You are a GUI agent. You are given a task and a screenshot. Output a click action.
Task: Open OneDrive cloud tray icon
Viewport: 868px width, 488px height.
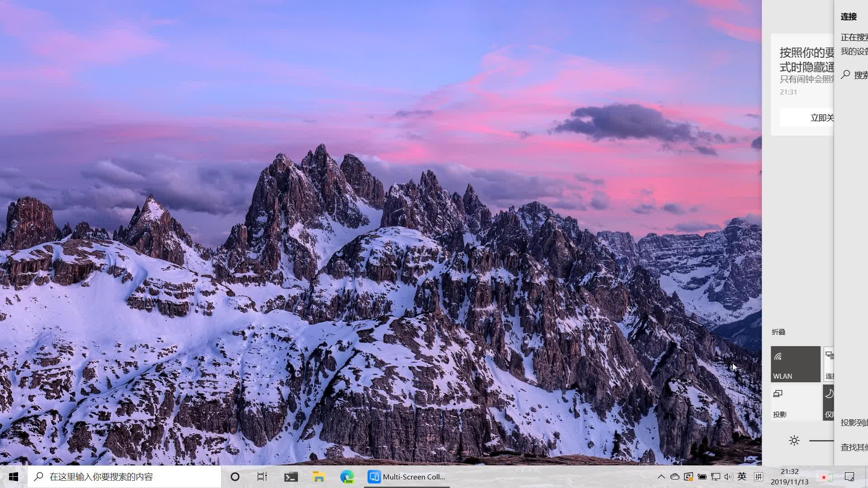click(675, 477)
